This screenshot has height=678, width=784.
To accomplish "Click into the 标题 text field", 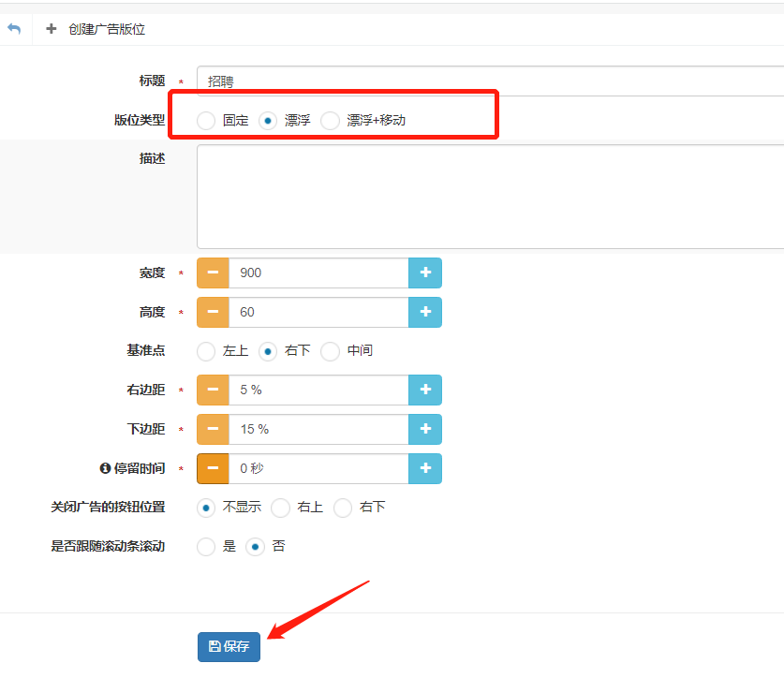I will pos(487,81).
